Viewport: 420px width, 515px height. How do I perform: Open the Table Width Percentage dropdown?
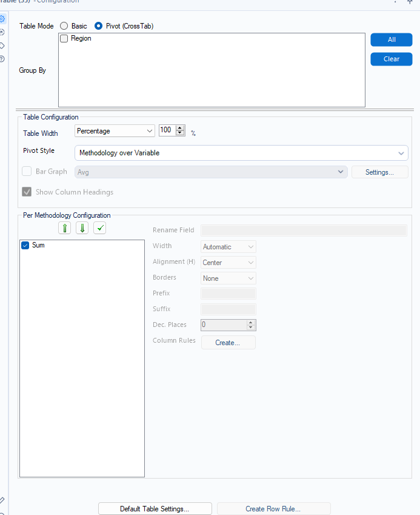coord(115,130)
